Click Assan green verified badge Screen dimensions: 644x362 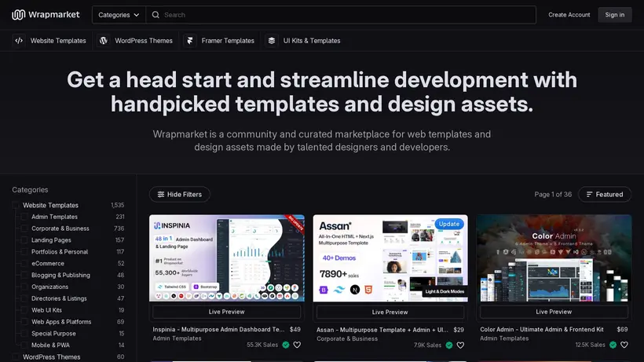[x=449, y=346]
